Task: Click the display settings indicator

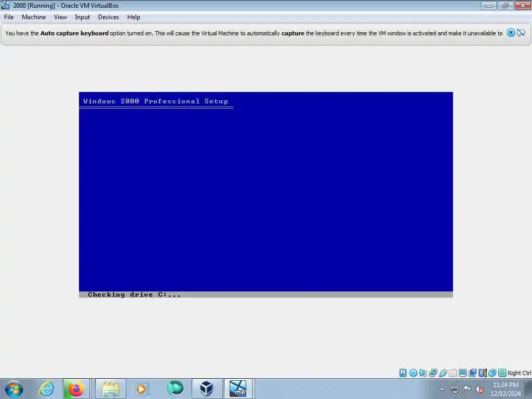Action: (x=462, y=373)
